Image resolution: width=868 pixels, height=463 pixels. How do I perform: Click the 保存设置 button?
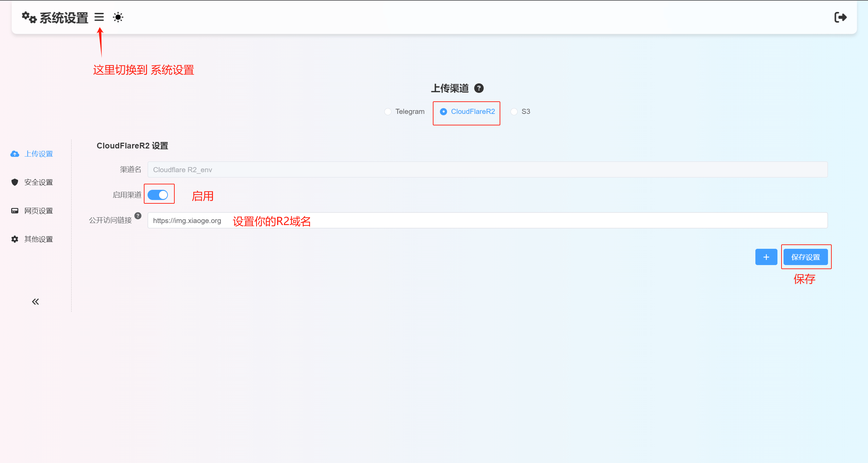click(806, 257)
